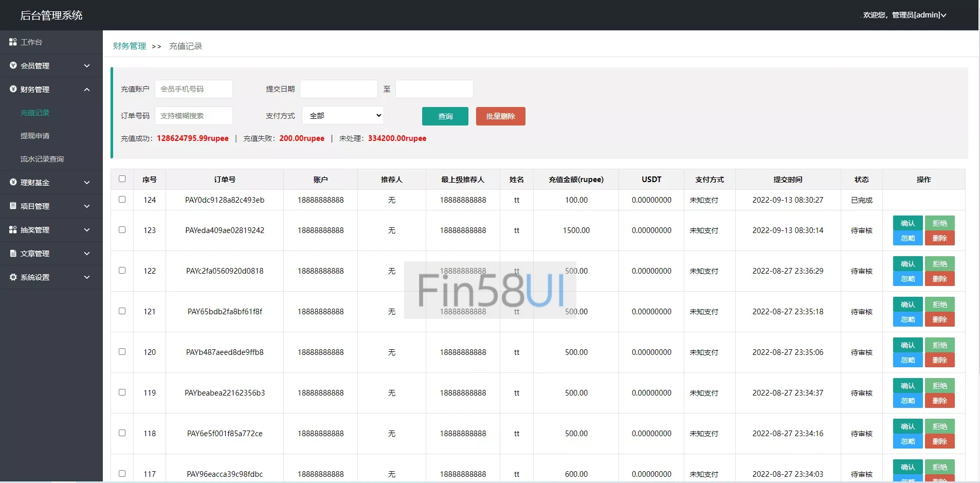Click the member management (会员管理) icon
This screenshot has height=483, width=980.
click(13, 65)
